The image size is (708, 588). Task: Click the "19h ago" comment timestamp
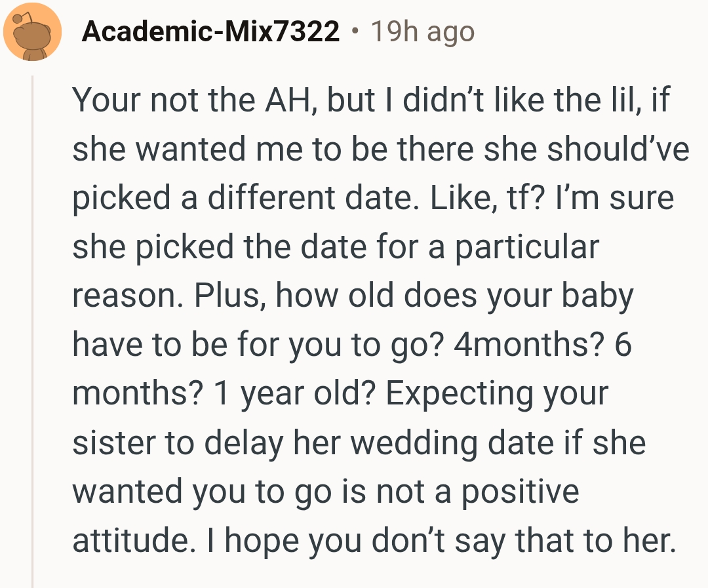tap(422, 31)
